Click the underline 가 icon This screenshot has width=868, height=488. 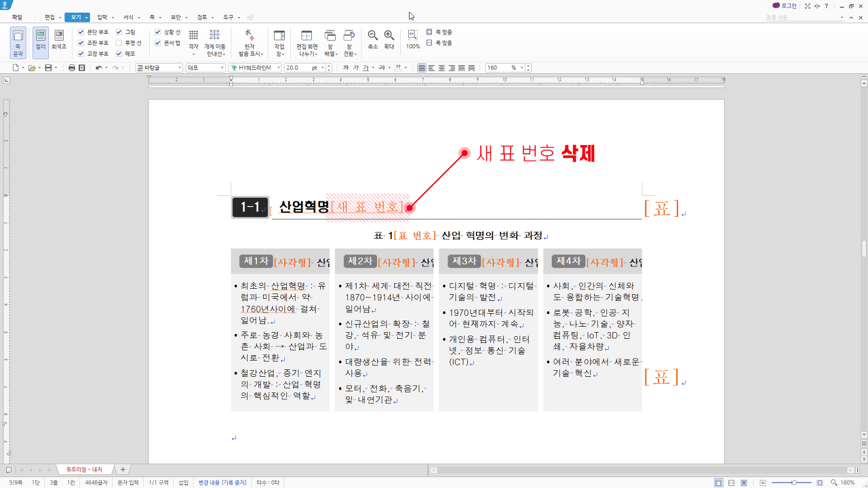[x=366, y=68]
